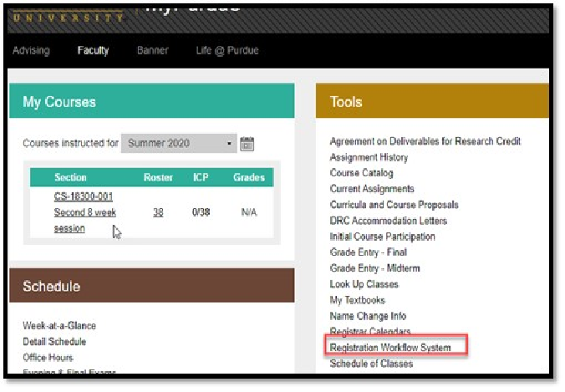Expand the Summer 2020 term dropdown
The image size is (565, 392).
(179, 144)
